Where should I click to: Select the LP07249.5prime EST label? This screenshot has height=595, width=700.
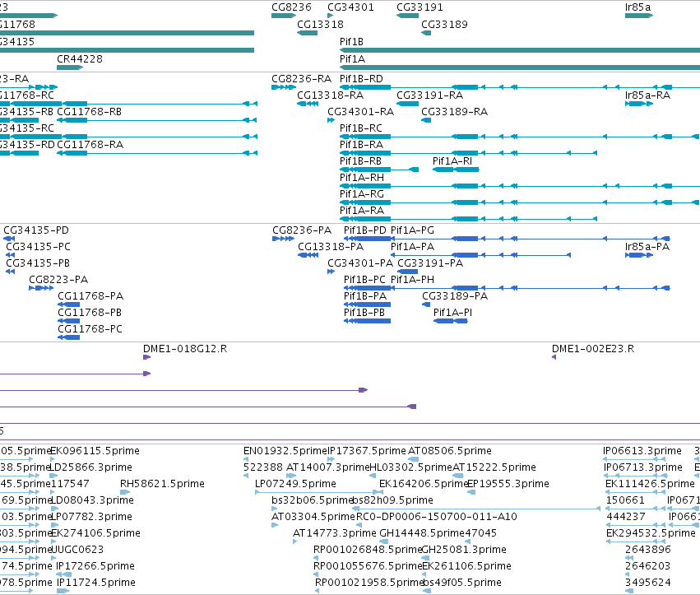point(295,484)
